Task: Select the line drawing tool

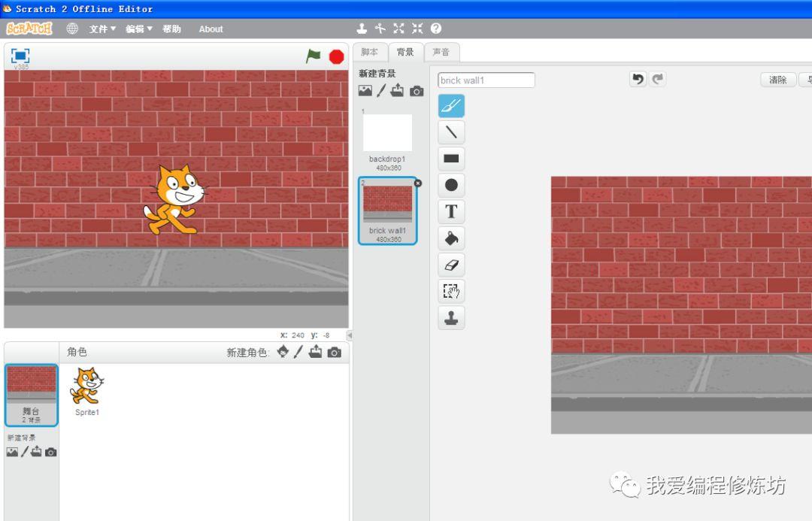Action: click(x=451, y=132)
